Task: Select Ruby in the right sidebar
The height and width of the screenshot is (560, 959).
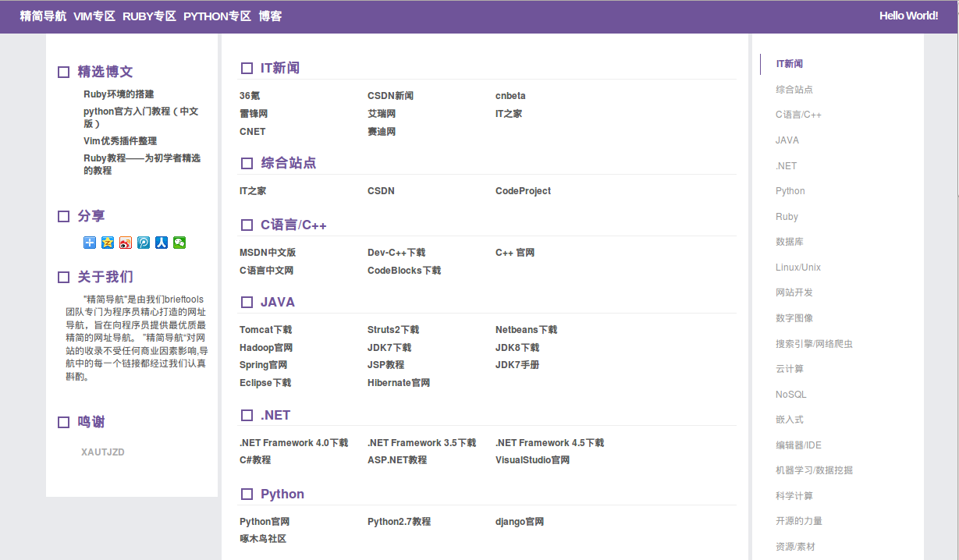Action: 787,217
